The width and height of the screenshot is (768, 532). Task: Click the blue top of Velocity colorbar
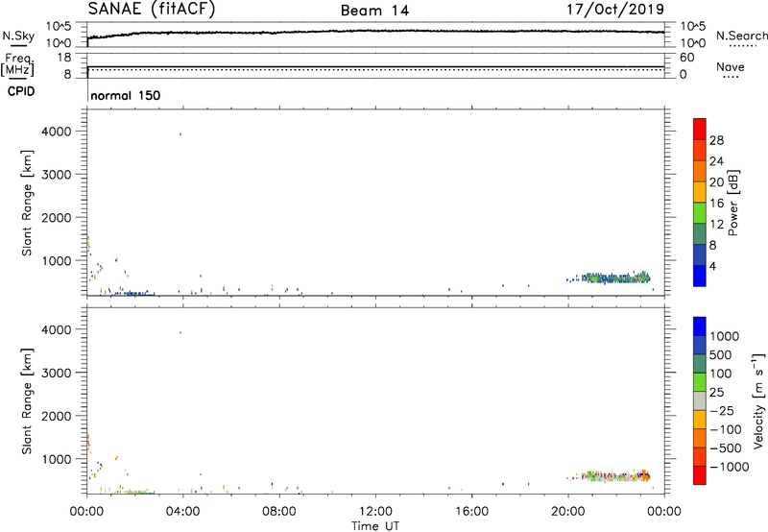(700, 326)
